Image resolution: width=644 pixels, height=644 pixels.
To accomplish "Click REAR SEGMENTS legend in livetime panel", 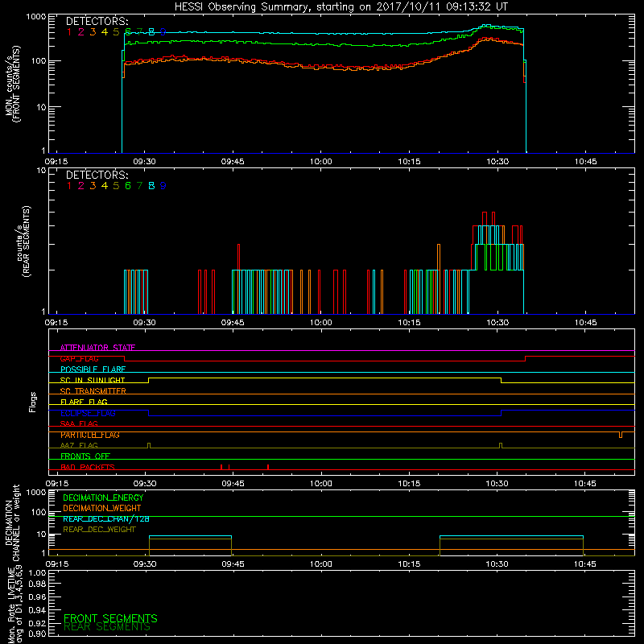I will click(107, 627).
